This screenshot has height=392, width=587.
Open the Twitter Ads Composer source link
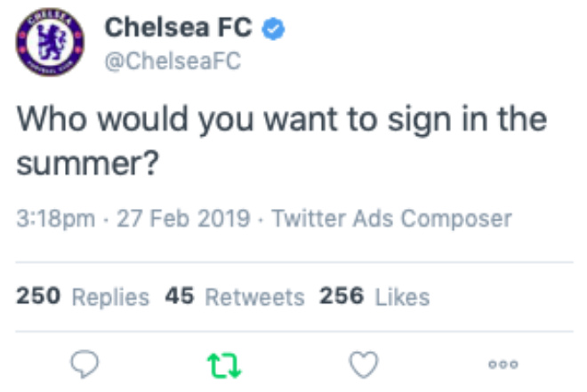pyautogui.click(x=391, y=219)
